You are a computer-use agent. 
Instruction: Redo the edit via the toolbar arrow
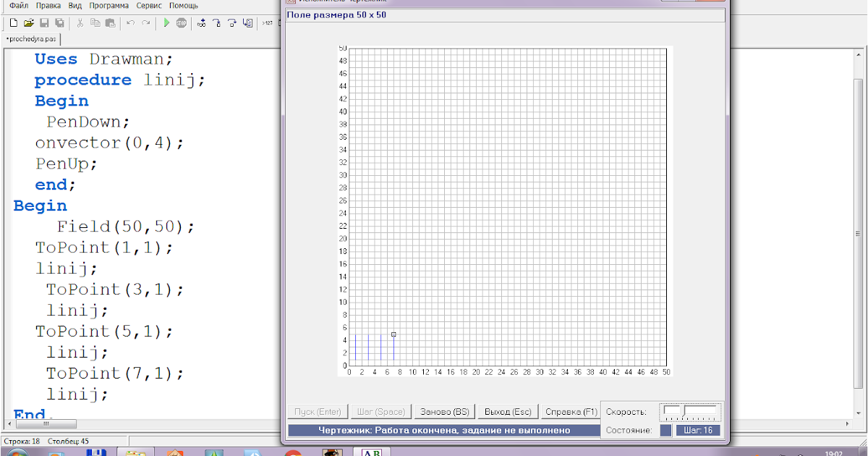tap(146, 23)
